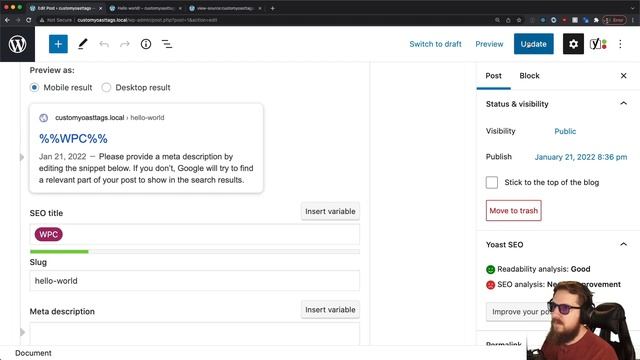Insert variable for Meta description
The height and width of the screenshot is (360, 640).
coord(330,310)
